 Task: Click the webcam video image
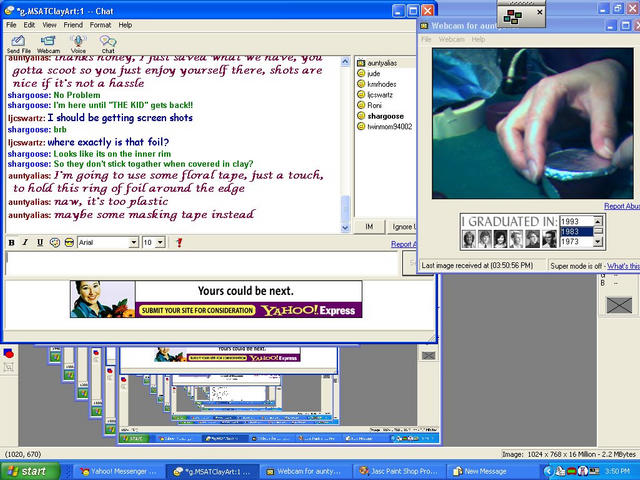(x=533, y=123)
